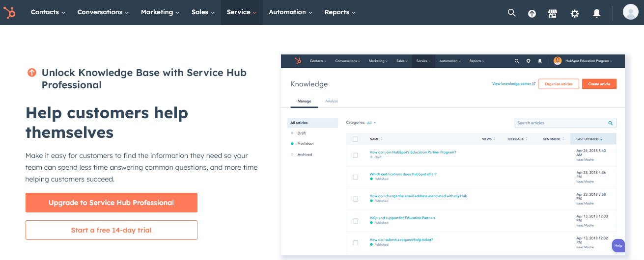Open the HubSpot Education Program account dropdown
Viewport: 644px width, 260px height.
[588, 61]
